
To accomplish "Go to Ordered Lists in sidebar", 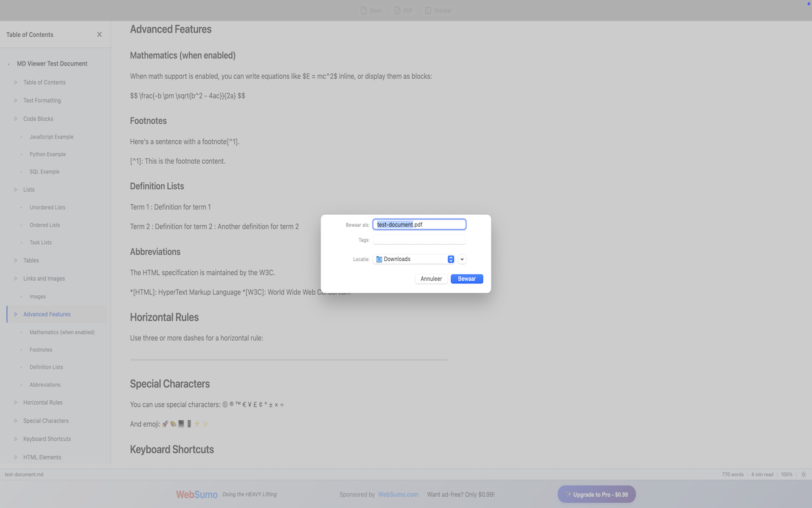I will [x=45, y=225].
